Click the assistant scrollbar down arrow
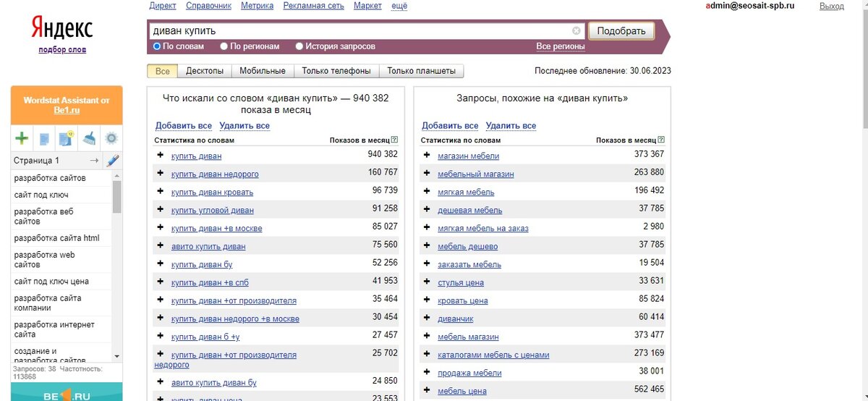Image resolution: width=868 pixels, height=401 pixels. point(117,356)
